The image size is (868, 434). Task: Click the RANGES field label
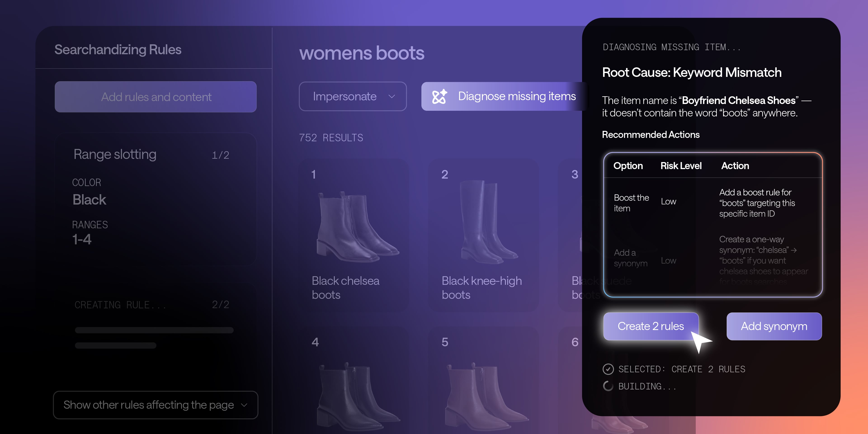click(90, 225)
